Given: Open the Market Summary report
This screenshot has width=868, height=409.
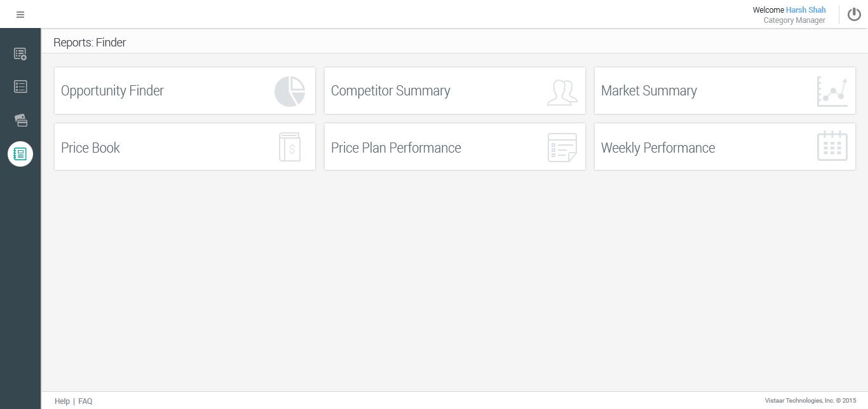Looking at the screenshot, I should (x=649, y=91).
